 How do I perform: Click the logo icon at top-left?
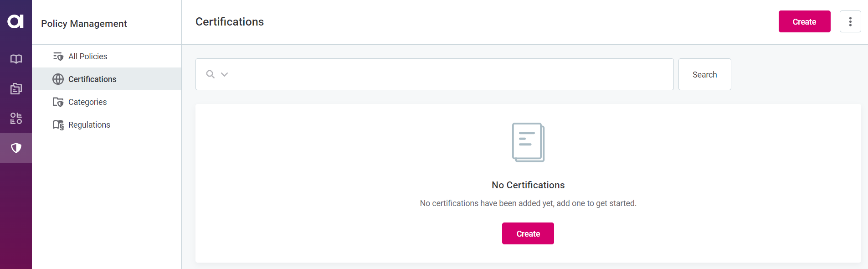[x=15, y=21]
